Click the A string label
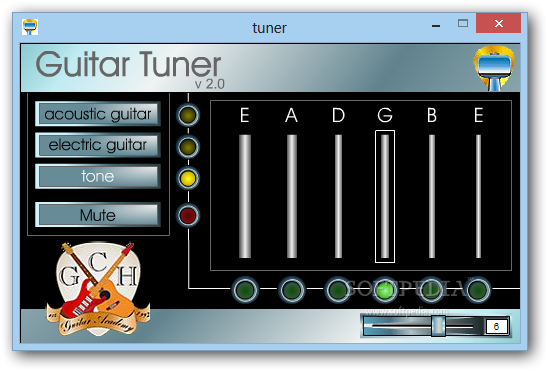The image size is (548, 371). pos(291,115)
